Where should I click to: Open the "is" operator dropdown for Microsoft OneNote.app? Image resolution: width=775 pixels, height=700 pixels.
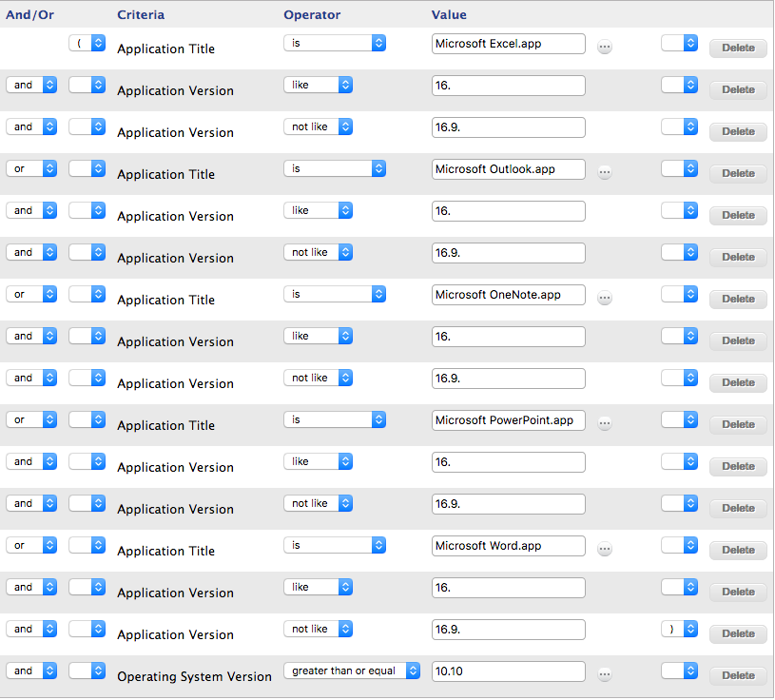pos(335,294)
